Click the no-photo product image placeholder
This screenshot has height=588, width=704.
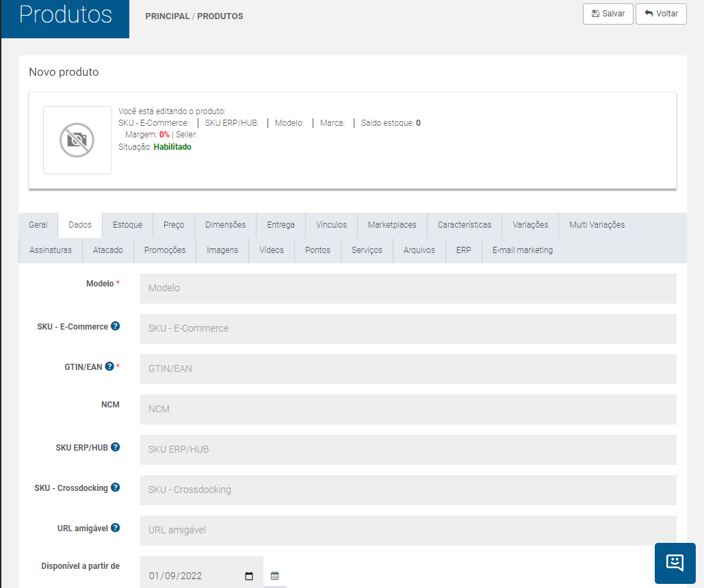click(77, 140)
